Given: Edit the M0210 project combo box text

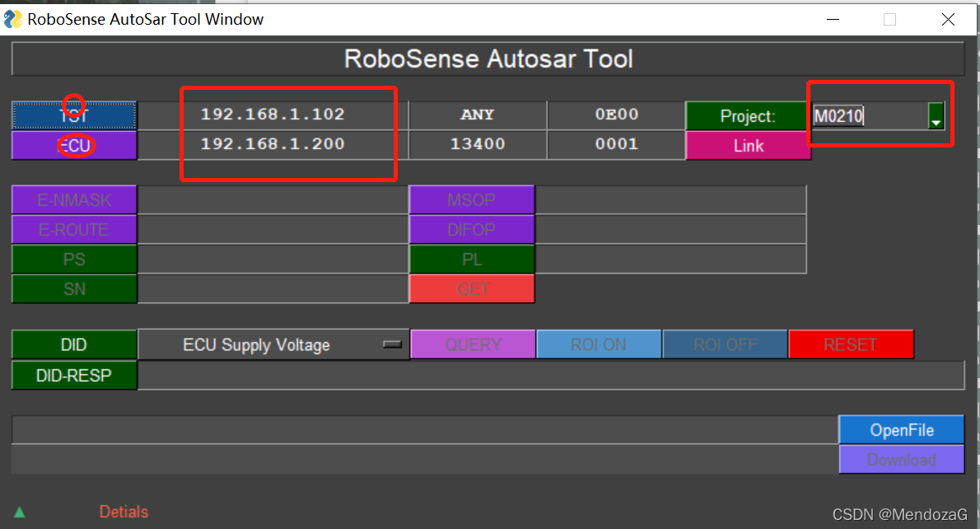Looking at the screenshot, I should coord(870,115).
